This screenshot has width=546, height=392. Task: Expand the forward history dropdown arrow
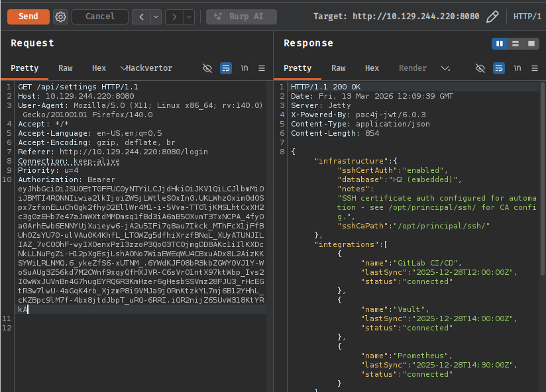point(189,17)
